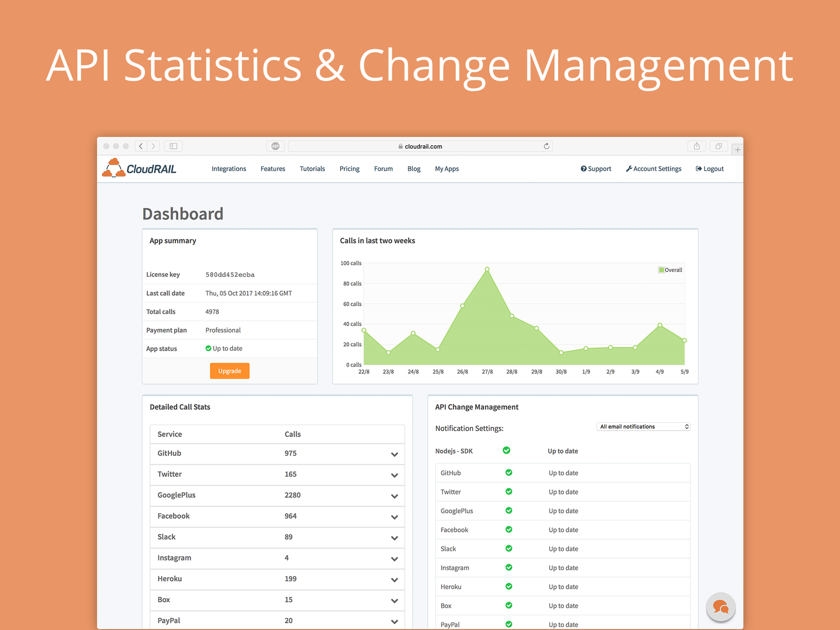The width and height of the screenshot is (840, 630).
Task: Open the Safari share icon
Action: [x=697, y=146]
